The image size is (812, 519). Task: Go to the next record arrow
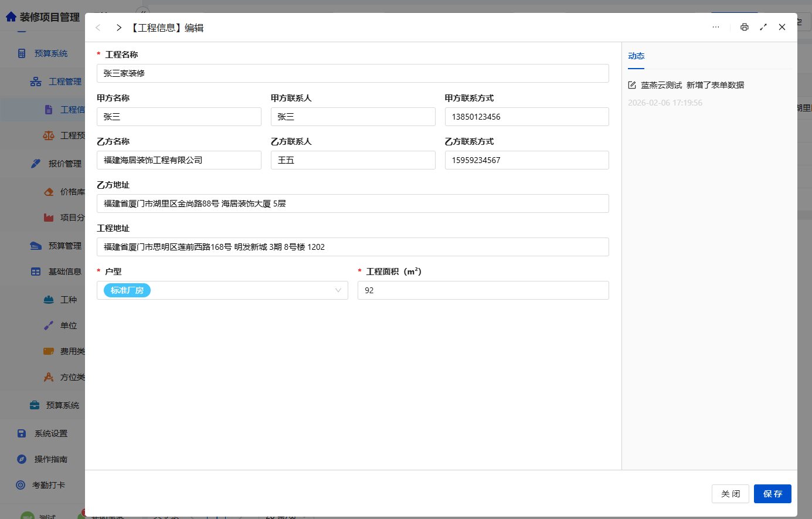(x=119, y=28)
